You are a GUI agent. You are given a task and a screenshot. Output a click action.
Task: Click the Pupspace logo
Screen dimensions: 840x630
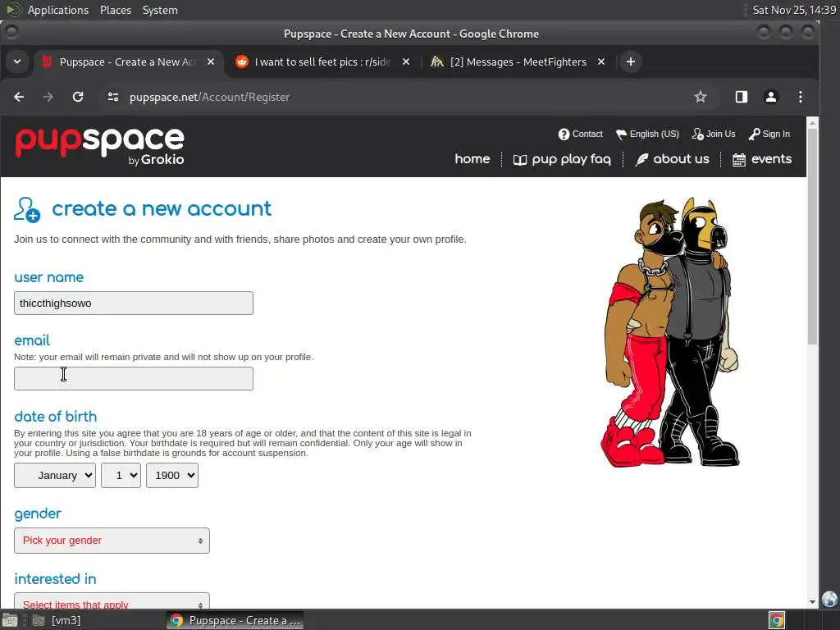pyautogui.click(x=99, y=146)
